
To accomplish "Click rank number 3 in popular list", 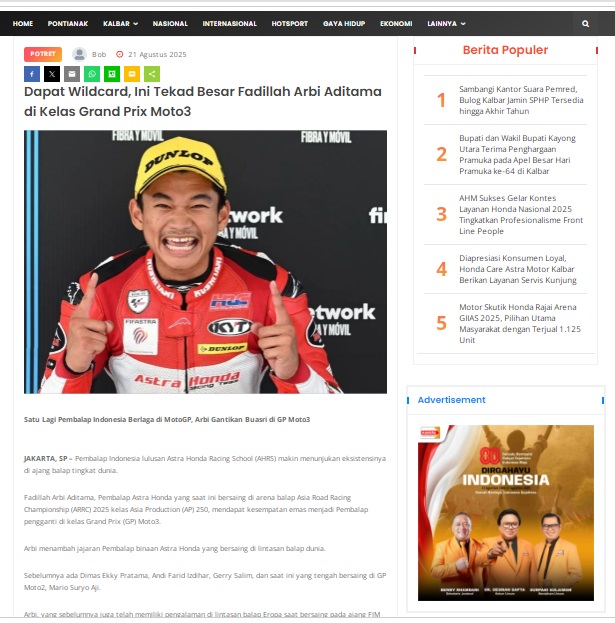I will [441, 214].
